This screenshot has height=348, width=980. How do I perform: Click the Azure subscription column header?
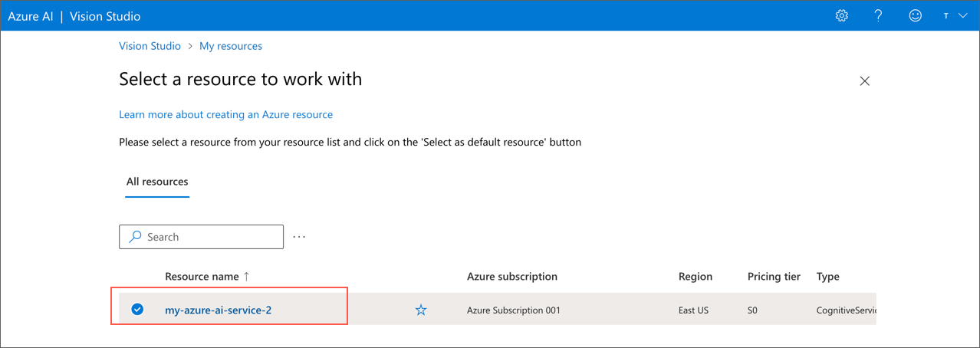pos(511,276)
